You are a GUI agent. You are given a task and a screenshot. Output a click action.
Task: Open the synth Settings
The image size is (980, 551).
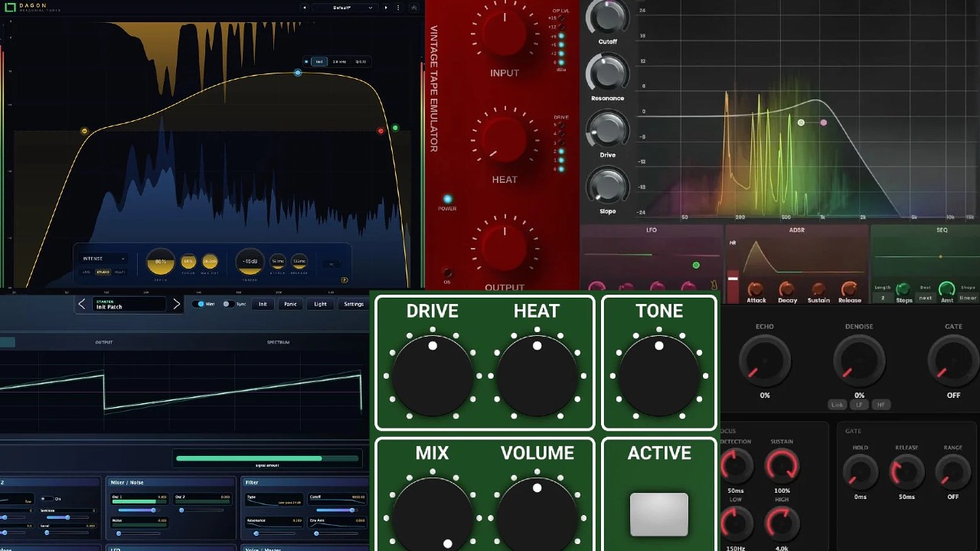coord(354,304)
